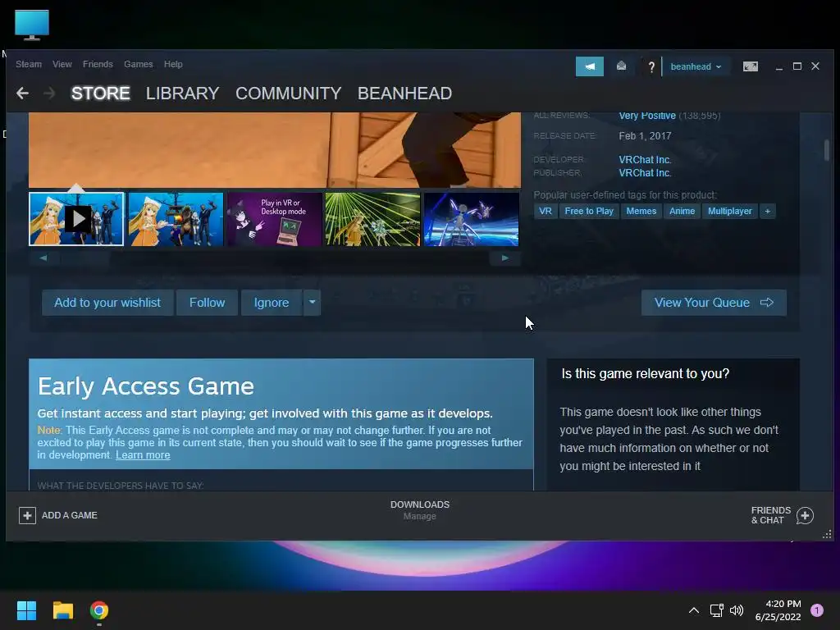Show hidden system tray icons
This screenshot has height=630, width=840.
694,610
